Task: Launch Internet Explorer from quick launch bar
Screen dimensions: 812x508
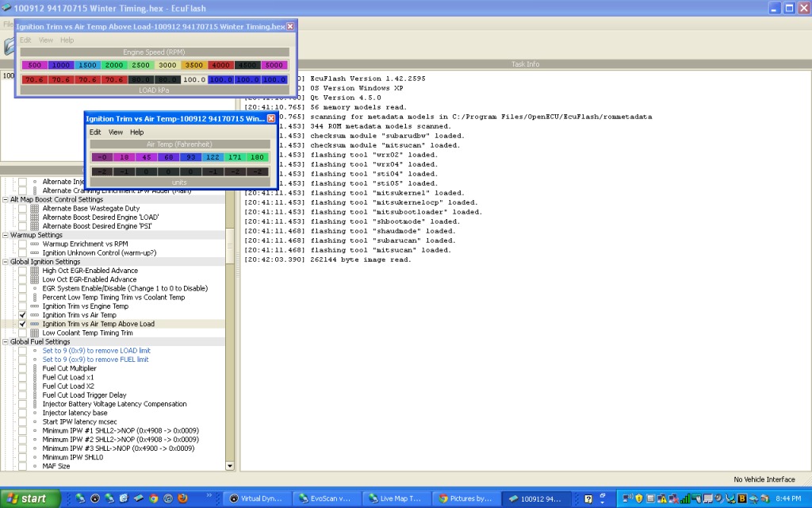Action: (x=124, y=498)
